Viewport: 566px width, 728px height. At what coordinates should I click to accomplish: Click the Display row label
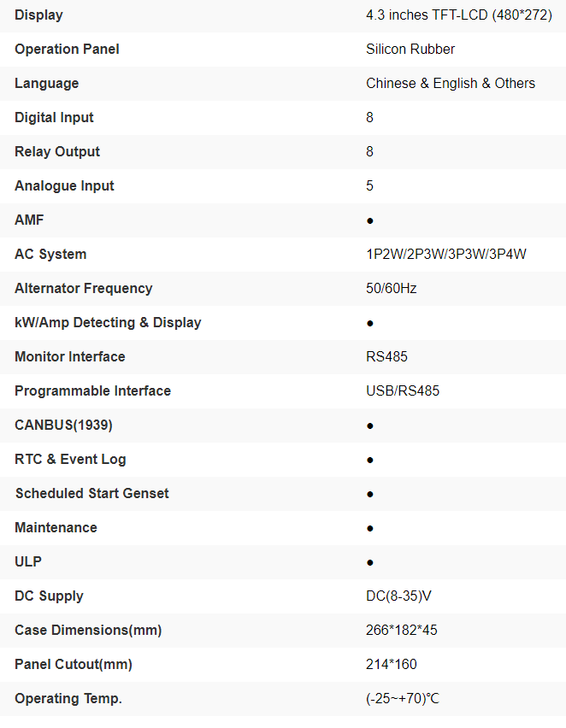38,15
